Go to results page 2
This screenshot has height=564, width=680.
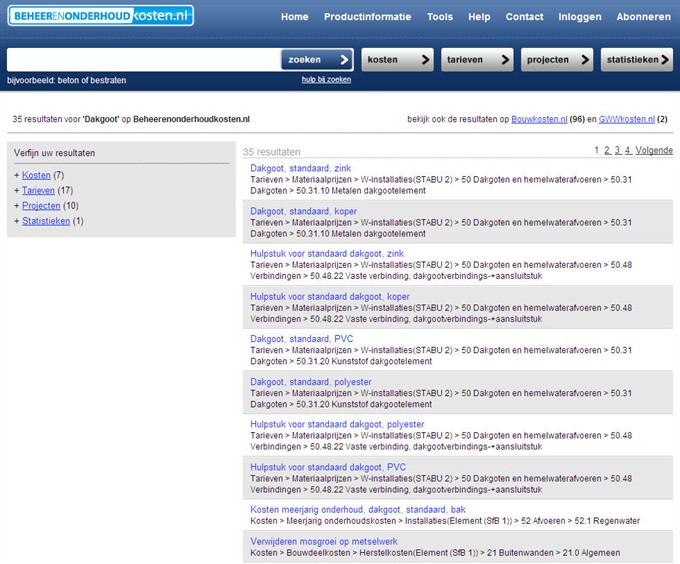coord(607,150)
